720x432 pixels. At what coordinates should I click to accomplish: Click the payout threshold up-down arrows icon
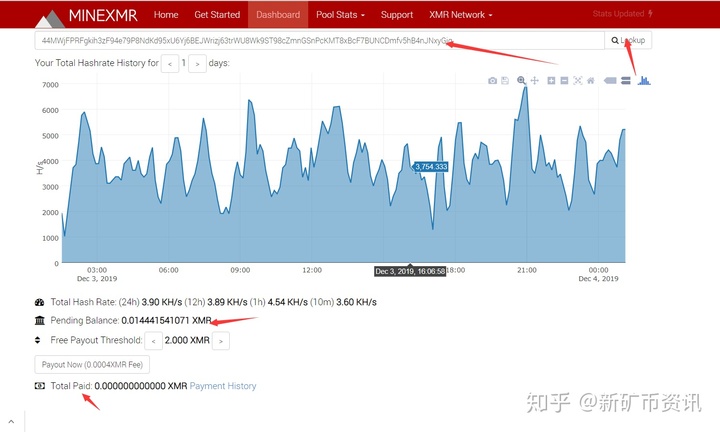[x=38, y=340]
